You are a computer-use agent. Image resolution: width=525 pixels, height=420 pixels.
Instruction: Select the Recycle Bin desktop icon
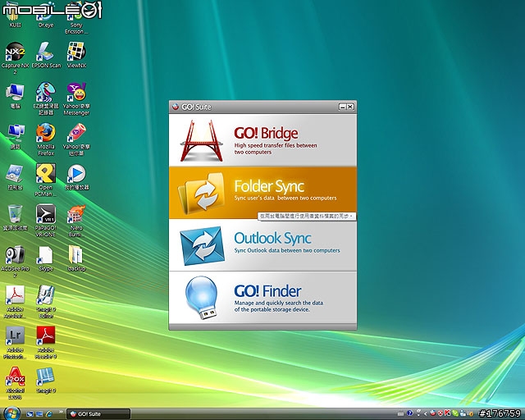15,217
